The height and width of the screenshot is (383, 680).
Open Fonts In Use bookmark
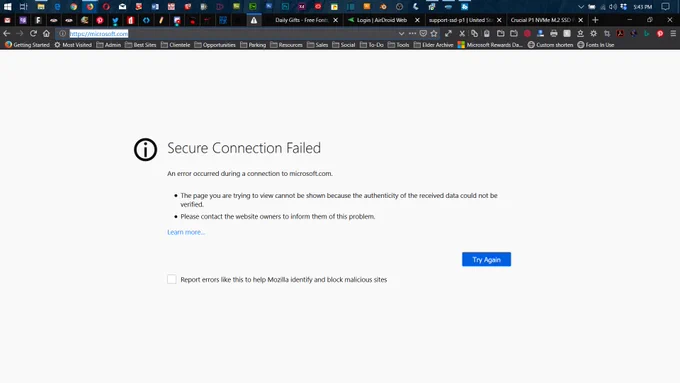[x=596, y=45]
